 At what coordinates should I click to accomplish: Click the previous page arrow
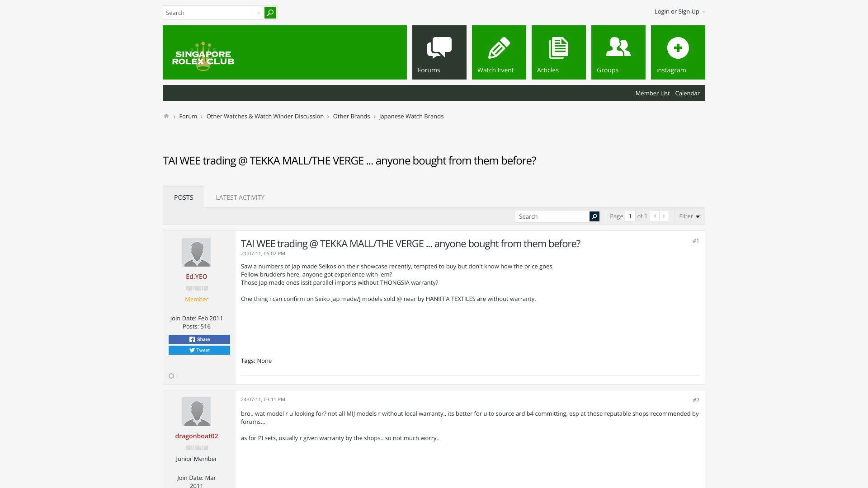pos(655,216)
